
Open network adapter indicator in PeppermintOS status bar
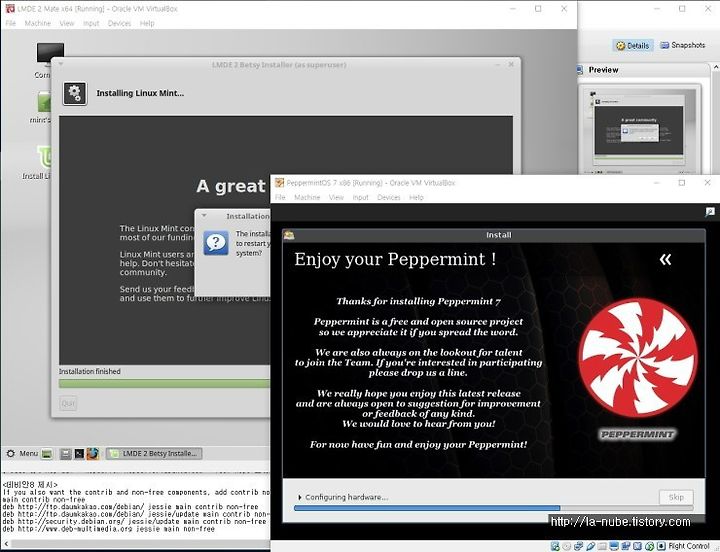[x=579, y=546]
